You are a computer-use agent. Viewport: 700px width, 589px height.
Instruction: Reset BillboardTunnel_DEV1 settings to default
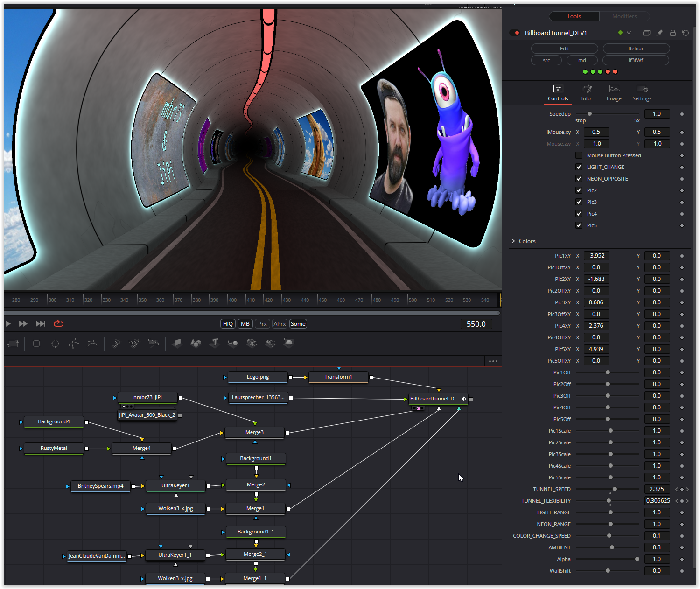coord(685,33)
